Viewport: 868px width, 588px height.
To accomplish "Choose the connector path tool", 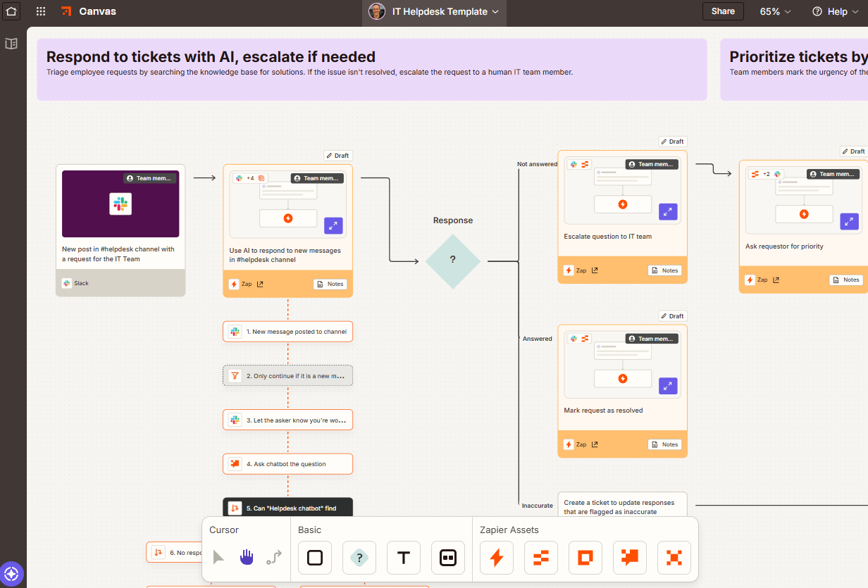I will click(x=273, y=558).
